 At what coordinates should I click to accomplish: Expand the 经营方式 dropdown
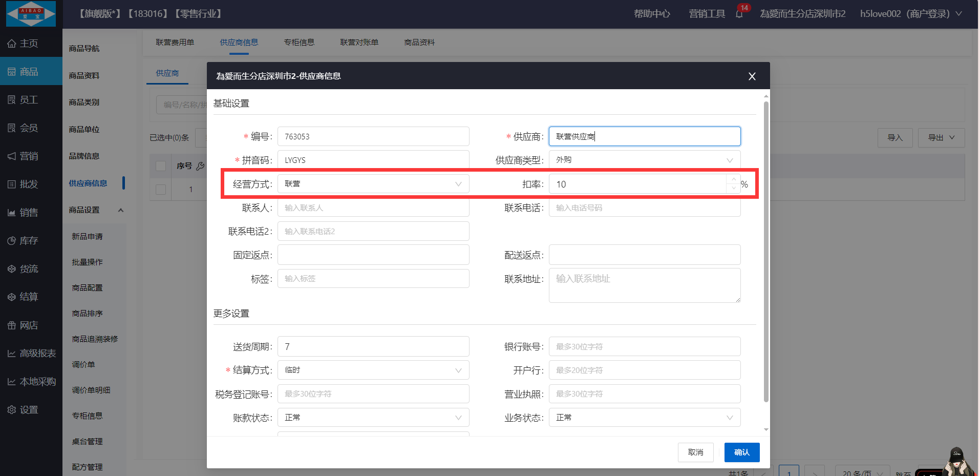(373, 184)
